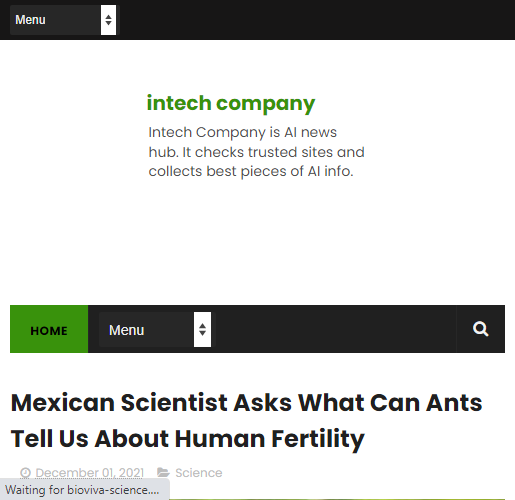
Task: Click the empty dark area of the navigation bar
Action: (x=333, y=329)
